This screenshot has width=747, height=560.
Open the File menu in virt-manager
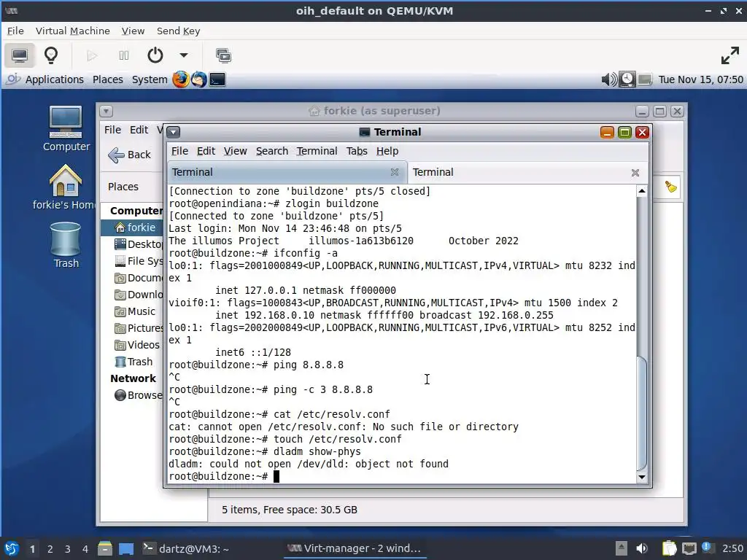coord(15,31)
